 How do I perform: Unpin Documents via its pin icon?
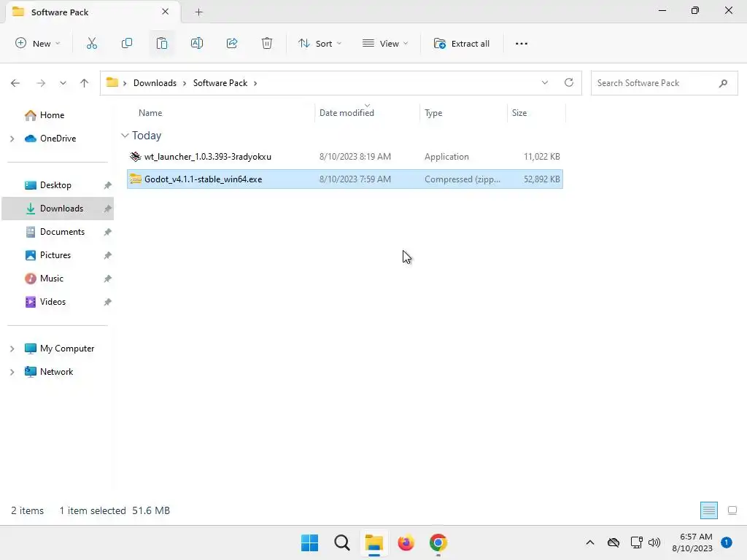tap(108, 232)
